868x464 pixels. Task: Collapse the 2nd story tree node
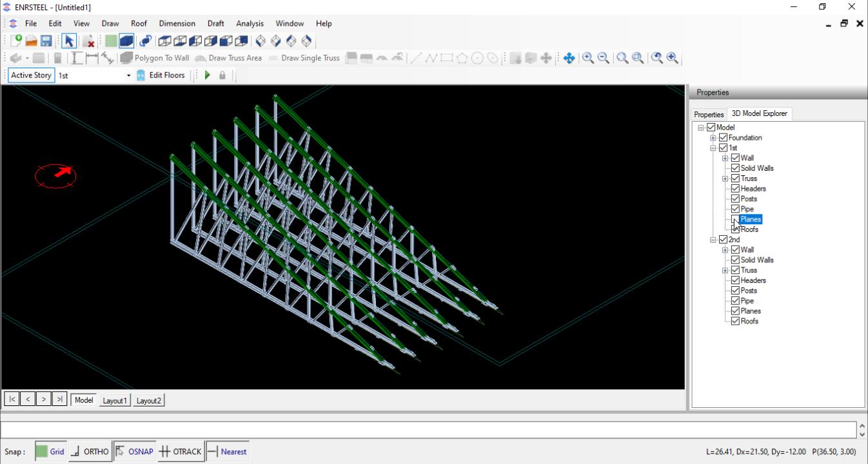(x=713, y=240)
